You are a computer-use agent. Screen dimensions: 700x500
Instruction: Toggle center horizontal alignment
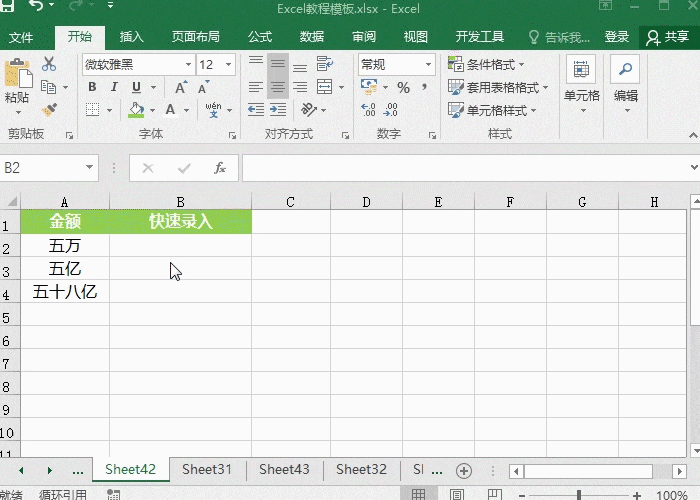point(278,87)
